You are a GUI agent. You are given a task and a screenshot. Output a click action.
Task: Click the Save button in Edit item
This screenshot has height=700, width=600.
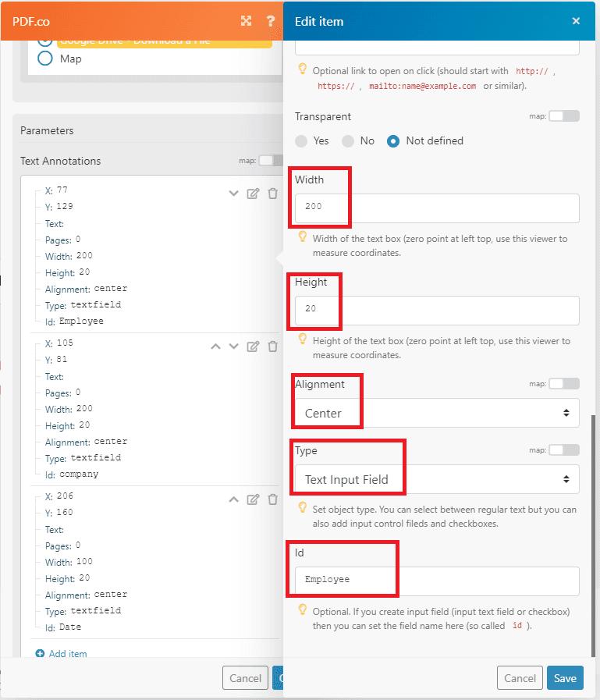pyautogui.click(x=565, y=678)
